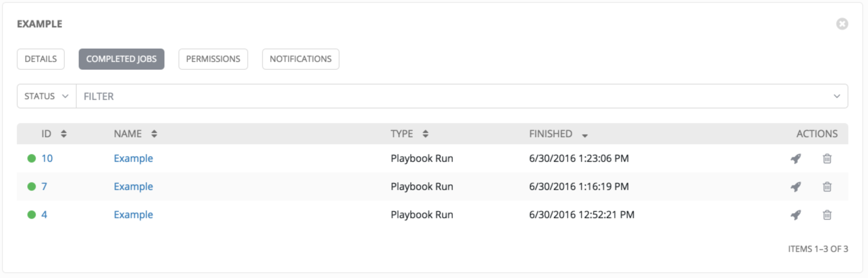Open the Example name link in job 4 row
The image size is (868, 278).
(134, 215)
